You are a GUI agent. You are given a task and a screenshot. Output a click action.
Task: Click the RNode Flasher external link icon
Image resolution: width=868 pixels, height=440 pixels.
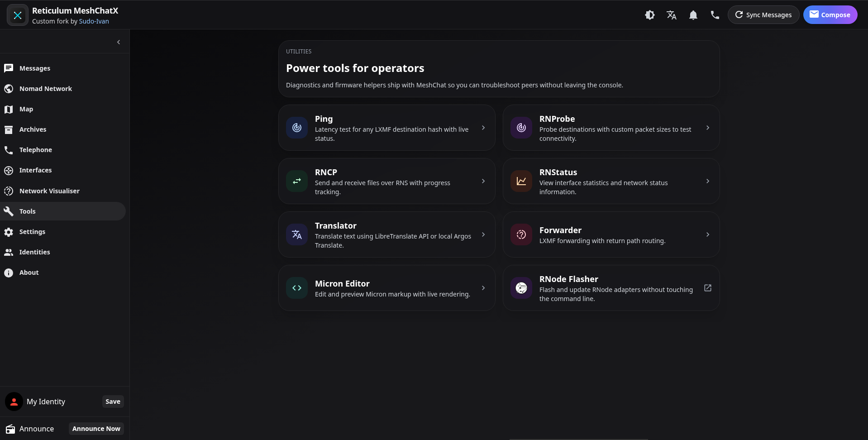tap(708, 288)
